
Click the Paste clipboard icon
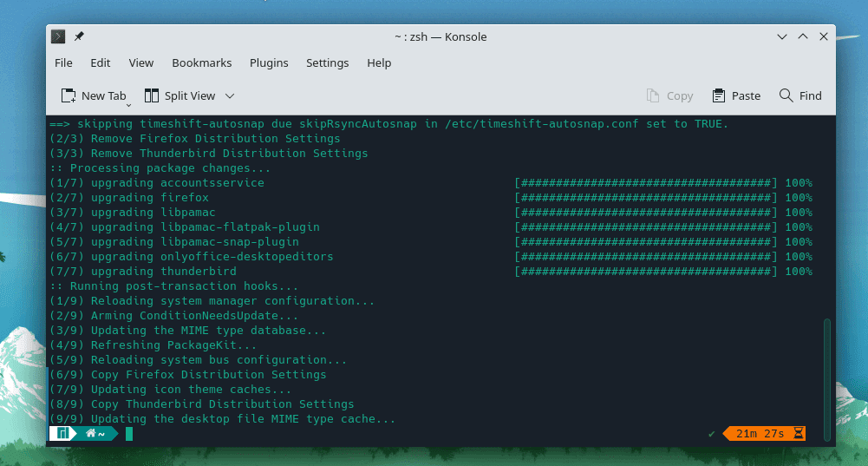coord(719,95)
